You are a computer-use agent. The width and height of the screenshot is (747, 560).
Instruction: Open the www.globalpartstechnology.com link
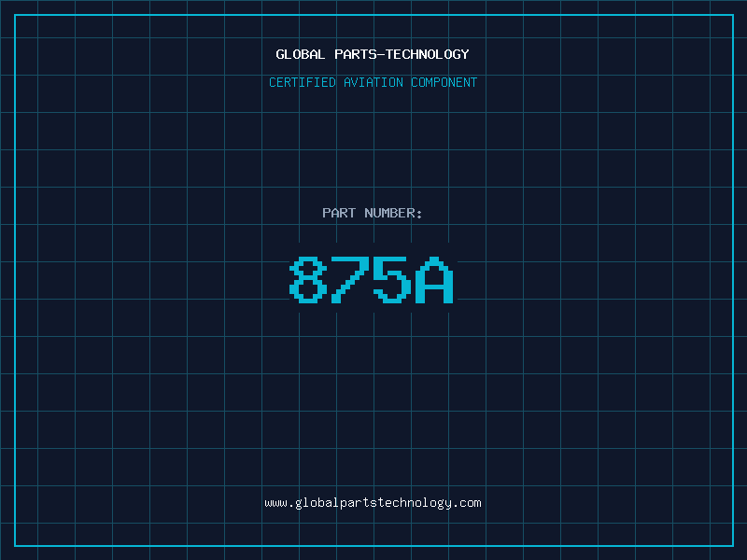(x=373, y=503)
